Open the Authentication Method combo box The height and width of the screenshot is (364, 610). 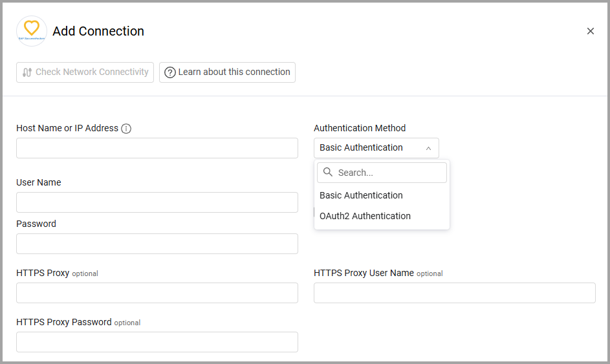pos(369,148)
